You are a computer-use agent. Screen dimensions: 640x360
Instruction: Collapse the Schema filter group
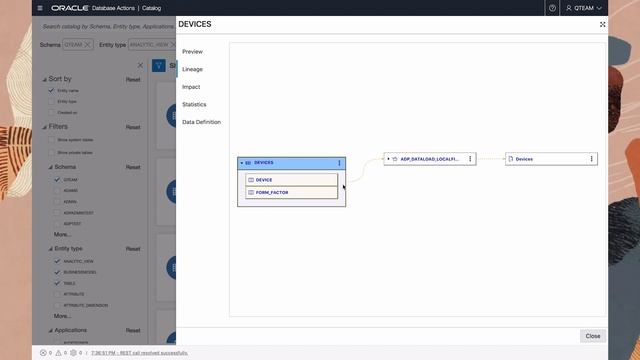pyautogui.click(x=51, y=167)
